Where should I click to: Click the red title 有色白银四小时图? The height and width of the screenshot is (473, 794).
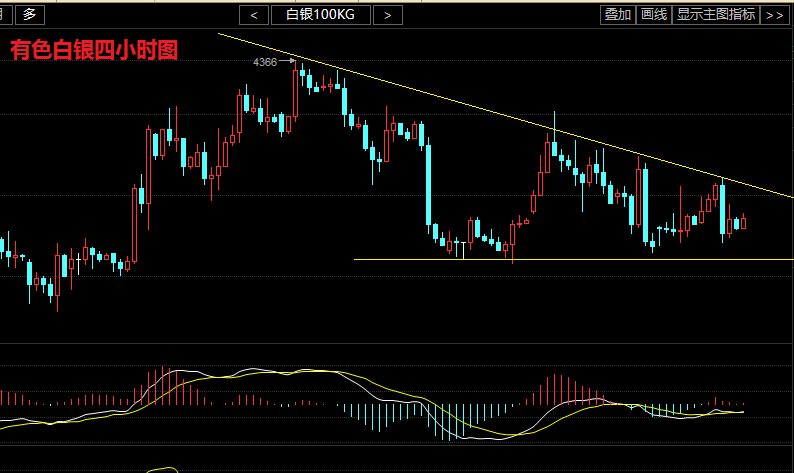(94, 49)
